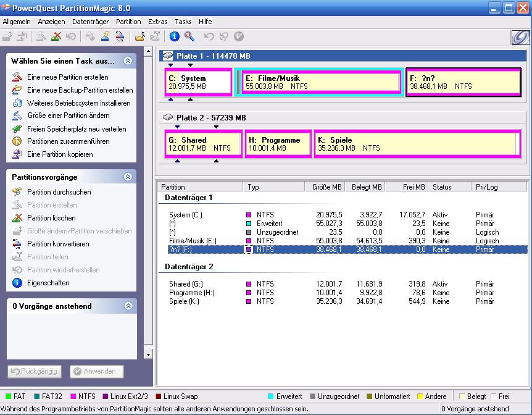Click blue info icon beside Eigenschaften
The height and width of the screenshot is (415, 532).
click(17, 283)
